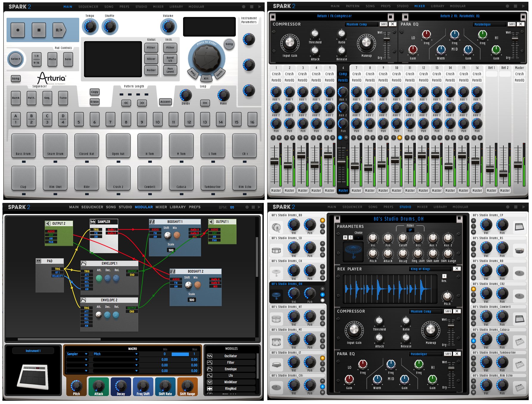Viewport: 532px width, 404px height.
Task: Hit the Bass Drum pad
Action: (x=23, y=145)
